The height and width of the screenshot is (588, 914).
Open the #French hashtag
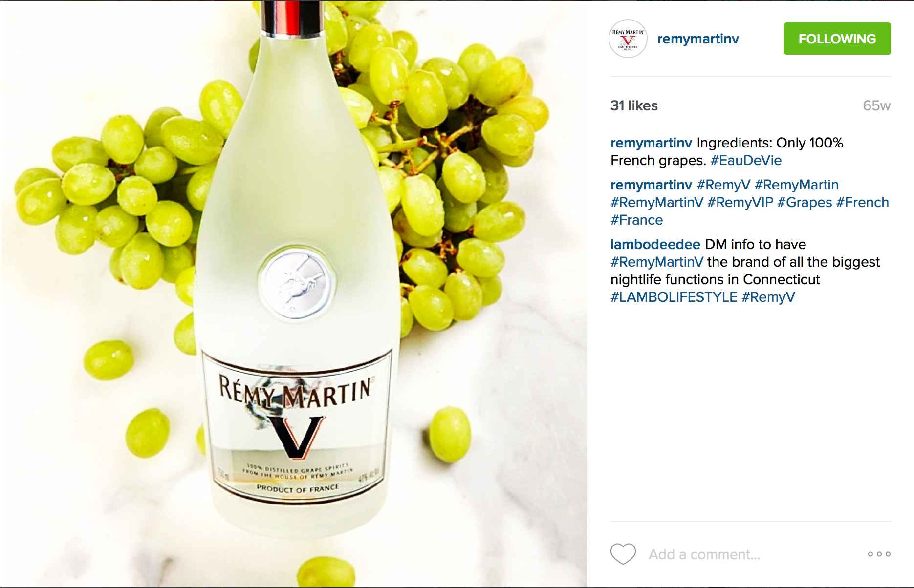863,202
